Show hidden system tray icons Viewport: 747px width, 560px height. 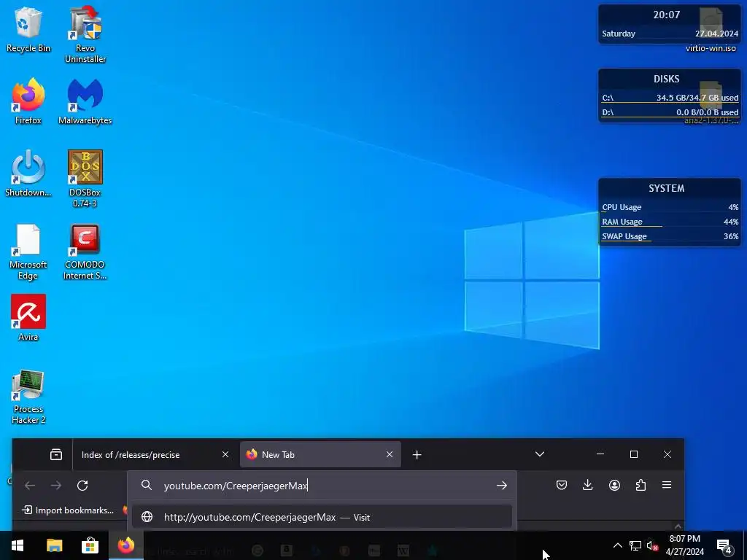(x=617, y=545)
